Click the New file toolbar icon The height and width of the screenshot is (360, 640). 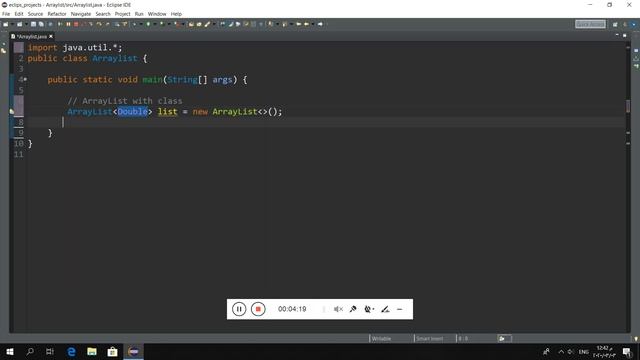(5, 24)
